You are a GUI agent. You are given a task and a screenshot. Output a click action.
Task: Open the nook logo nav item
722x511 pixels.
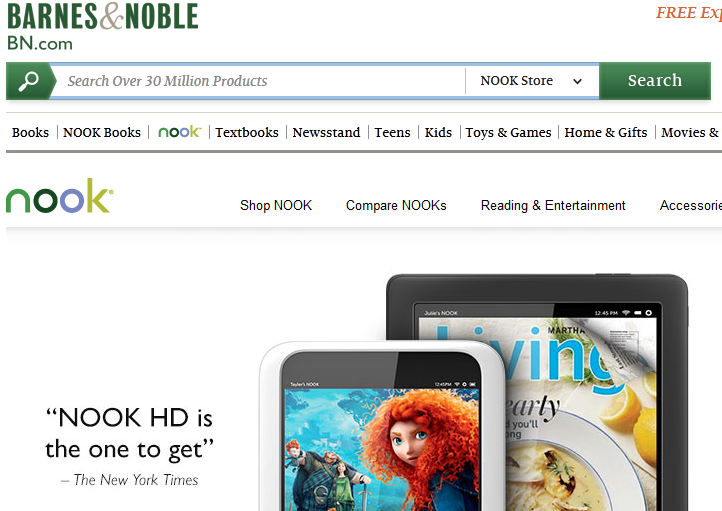[180, 132]
